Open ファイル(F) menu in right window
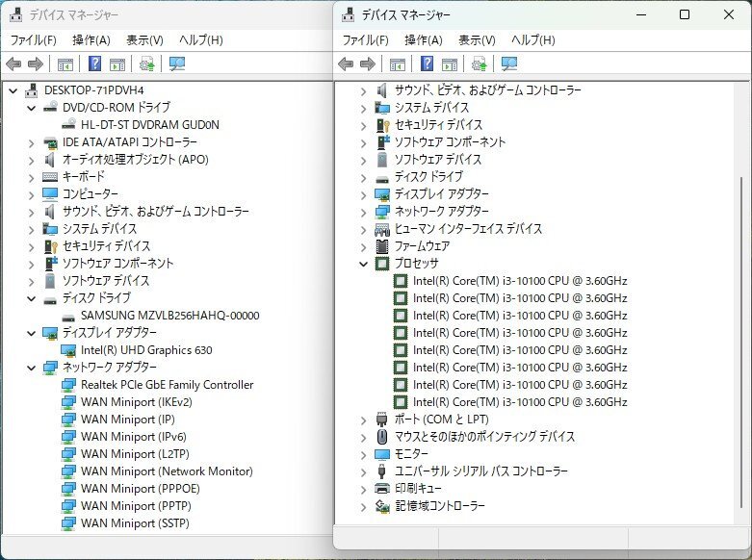The width and height of the screenshot is (752, 560). pos(365,39)
